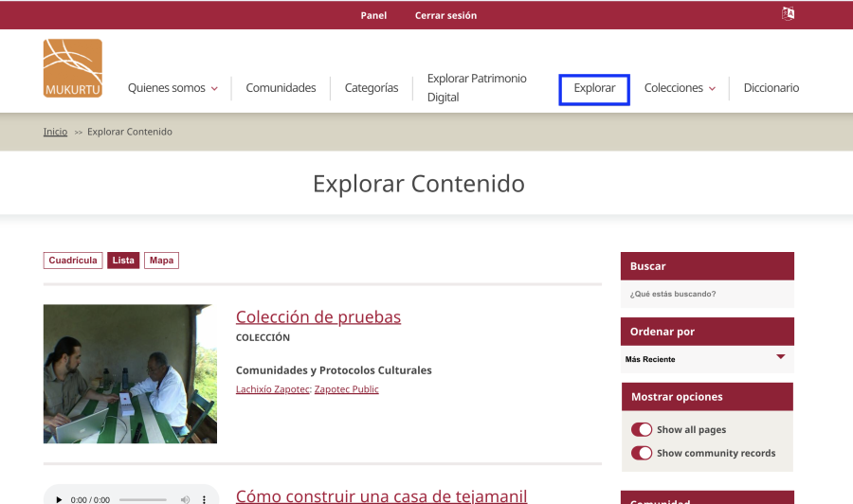Viewport: 853px width, 504px height.
Task: Play the audio player
Action: coord(59,499)
